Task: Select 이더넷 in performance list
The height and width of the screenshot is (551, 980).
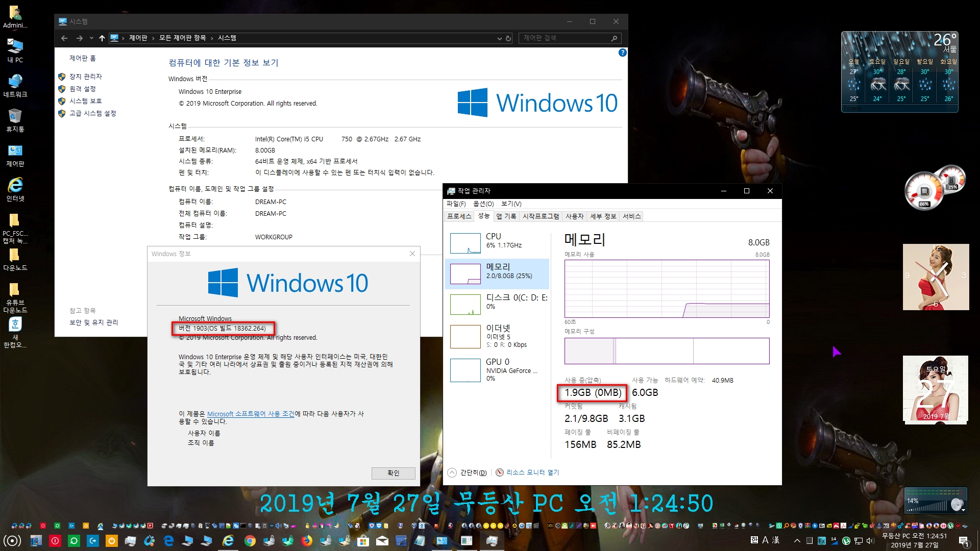Action: click(497, 336)
